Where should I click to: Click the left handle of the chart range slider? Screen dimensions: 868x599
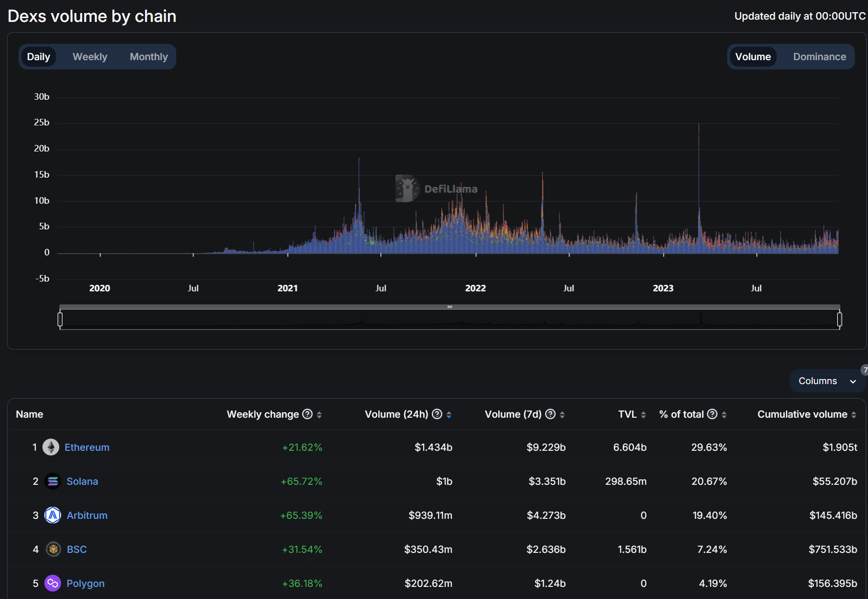[x=60, y=319]
